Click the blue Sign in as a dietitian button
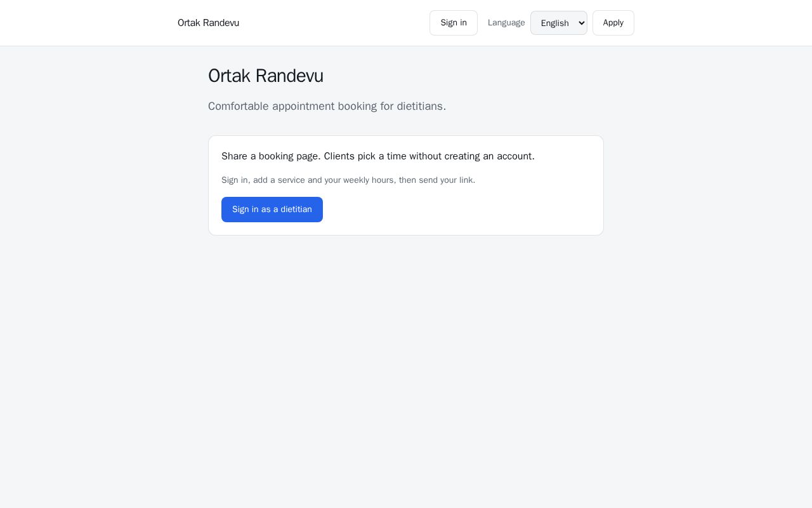Image resolution: width=812 pixels, height=508 pixels. pos(272,210)
